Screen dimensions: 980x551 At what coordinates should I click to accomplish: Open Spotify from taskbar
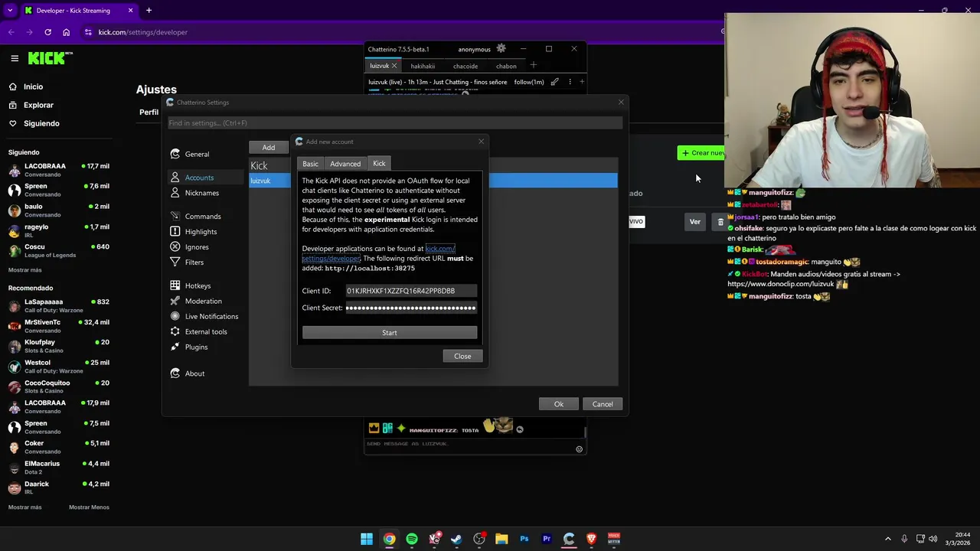(412, 539)
